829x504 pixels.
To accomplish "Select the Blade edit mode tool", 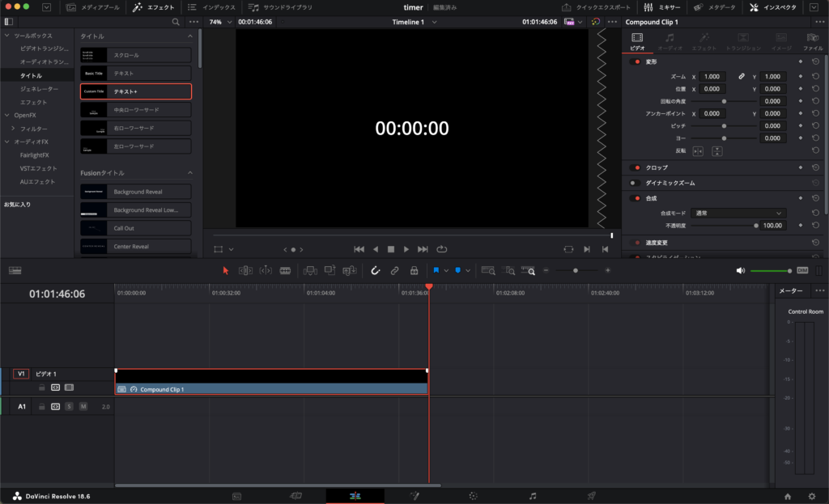I will tap(285, 270).
